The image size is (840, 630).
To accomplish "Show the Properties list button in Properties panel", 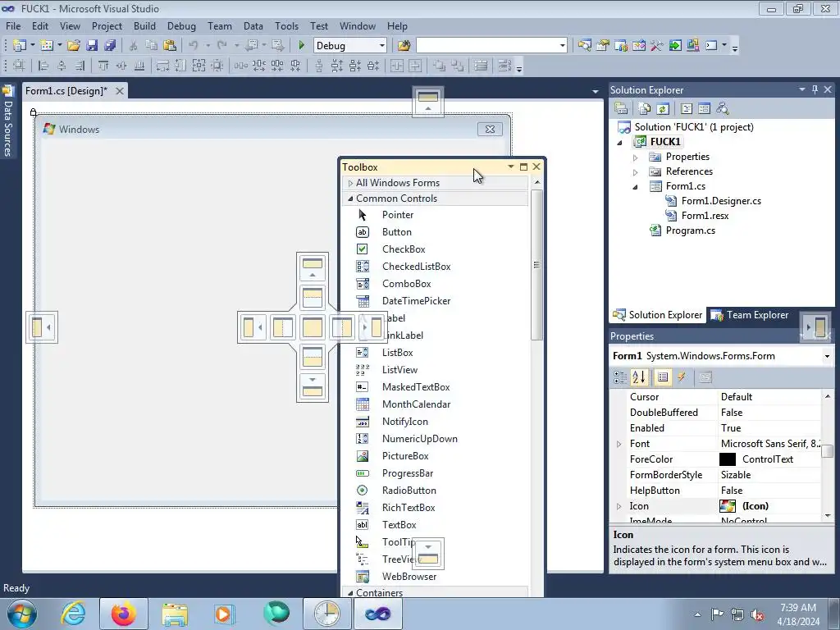I will point(663,377).
